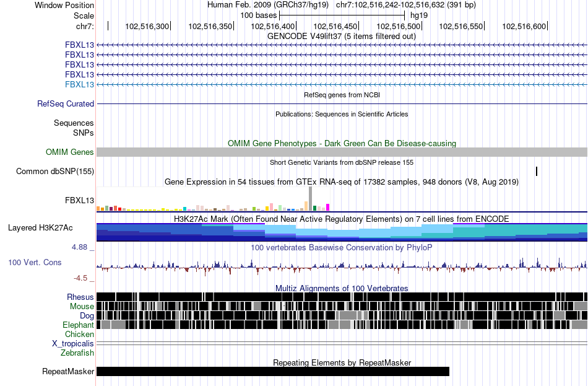The image size is (588, 386).
Task: Click the 4.88 PhyloP upper limit
Action: pyautogui.click(x=79, y=247)
